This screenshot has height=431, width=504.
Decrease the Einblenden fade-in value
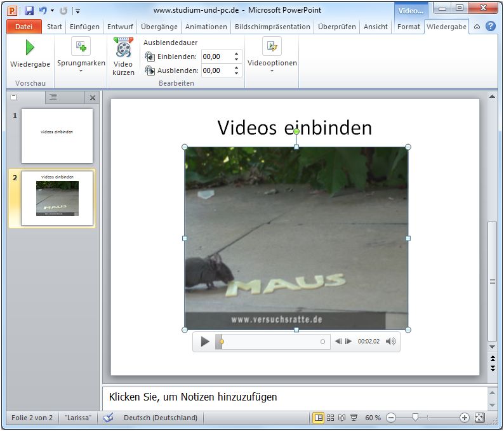[237, 60]
